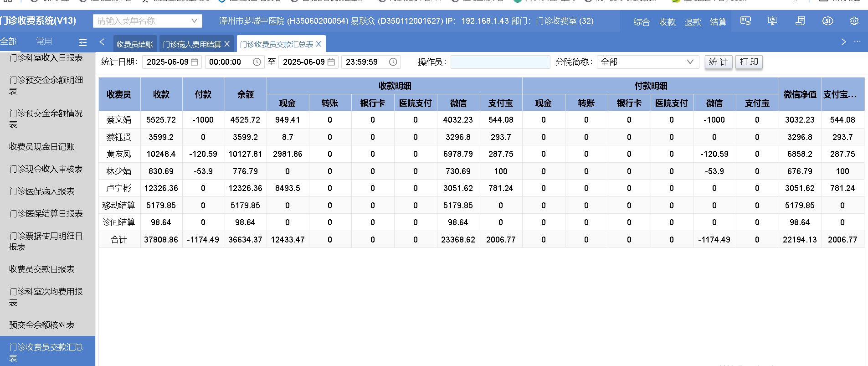
Task: Open the 退款 header menu
Action: click(693, 22)
